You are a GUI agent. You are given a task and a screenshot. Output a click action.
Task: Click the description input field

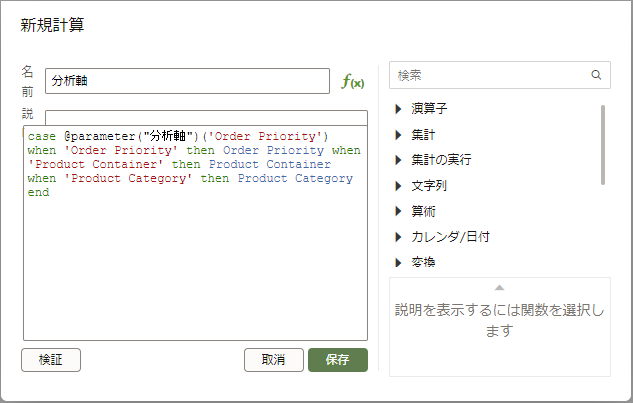pos(206,118)
